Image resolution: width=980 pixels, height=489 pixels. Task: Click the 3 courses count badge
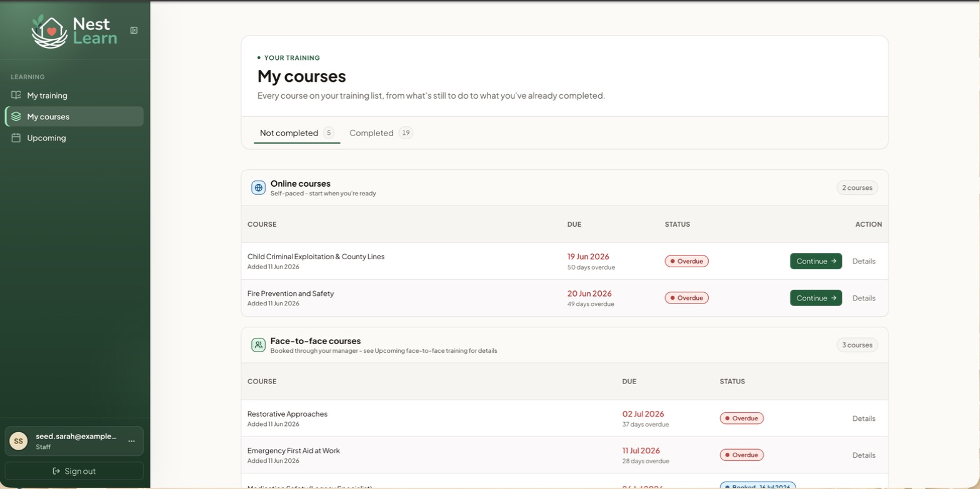(857, 345)
